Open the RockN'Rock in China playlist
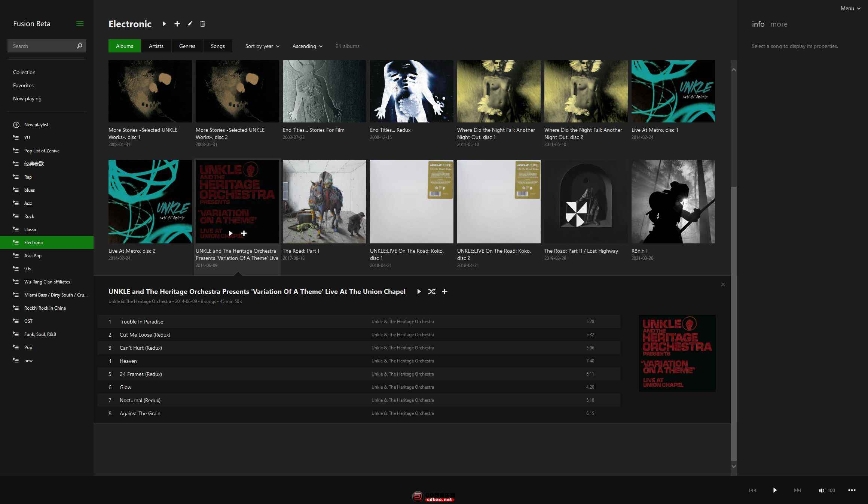Image resolution: width=868 pixels, height=504 pixels. [x=47, y=308]
